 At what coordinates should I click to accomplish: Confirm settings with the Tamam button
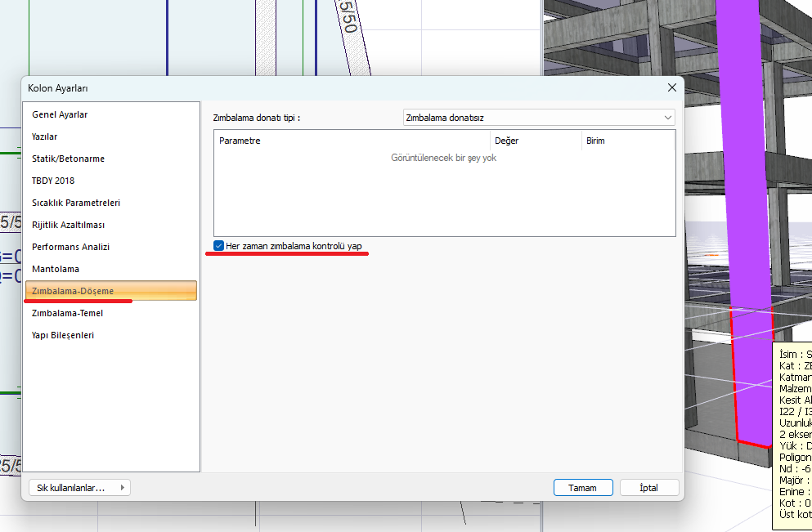(x=582, y=488)
